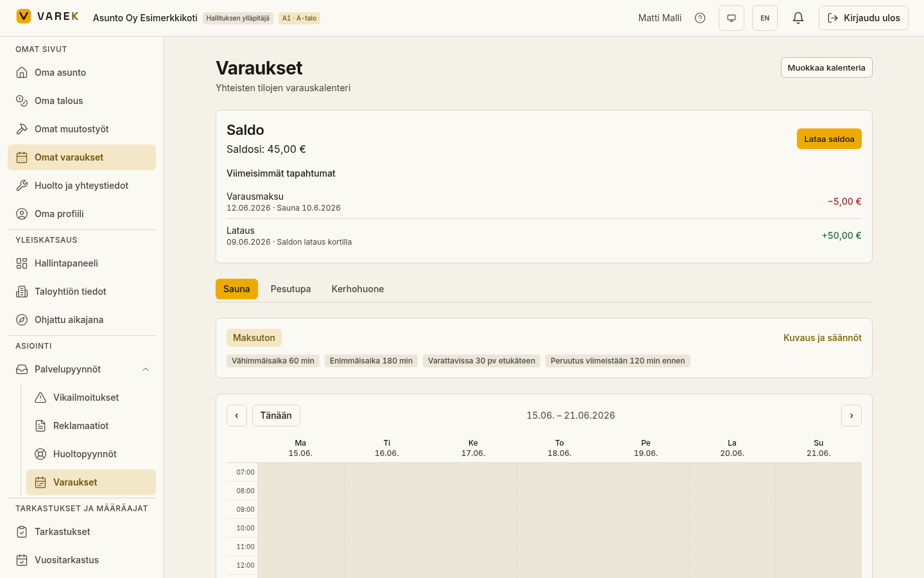Go to previous week arrow
Screen dimensions: 924x578
coord(237,416)
